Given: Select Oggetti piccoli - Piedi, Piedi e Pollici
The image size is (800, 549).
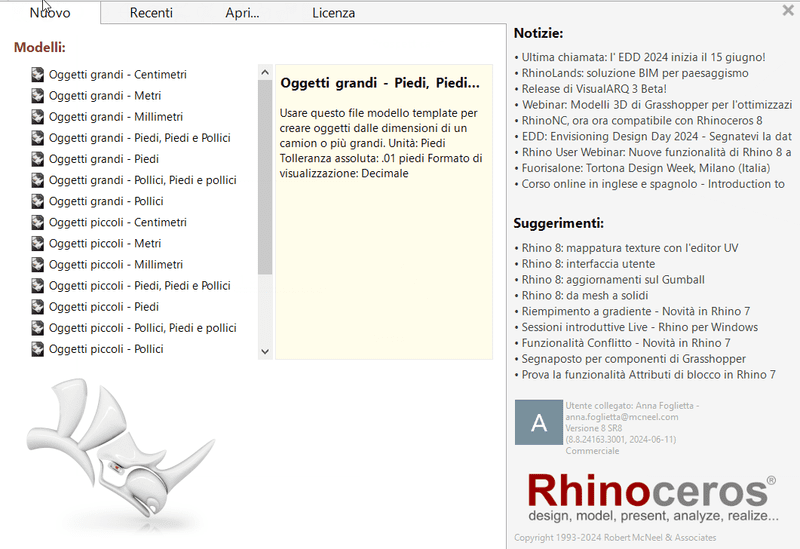Looking at the screenshot, I should click(x=140, y=286).
